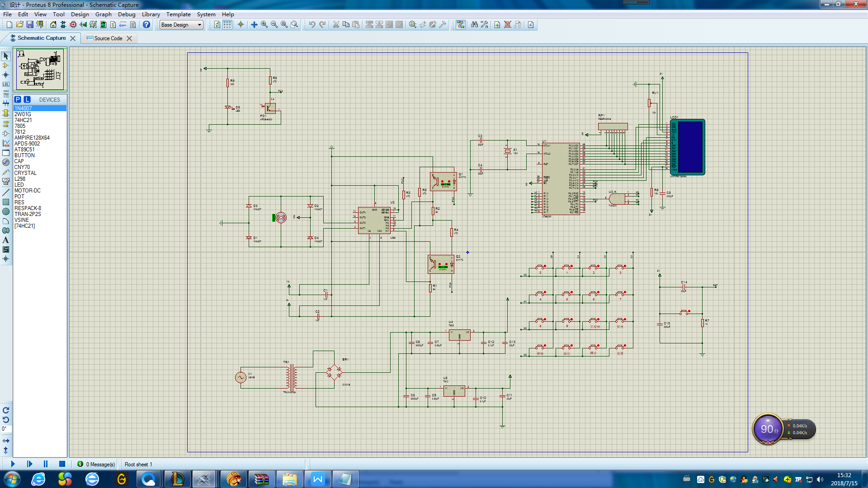The width and height of the screenshot is (868, 488).
Task: Open Internet Explorer from the taskbar
Action: coord(38,479)
